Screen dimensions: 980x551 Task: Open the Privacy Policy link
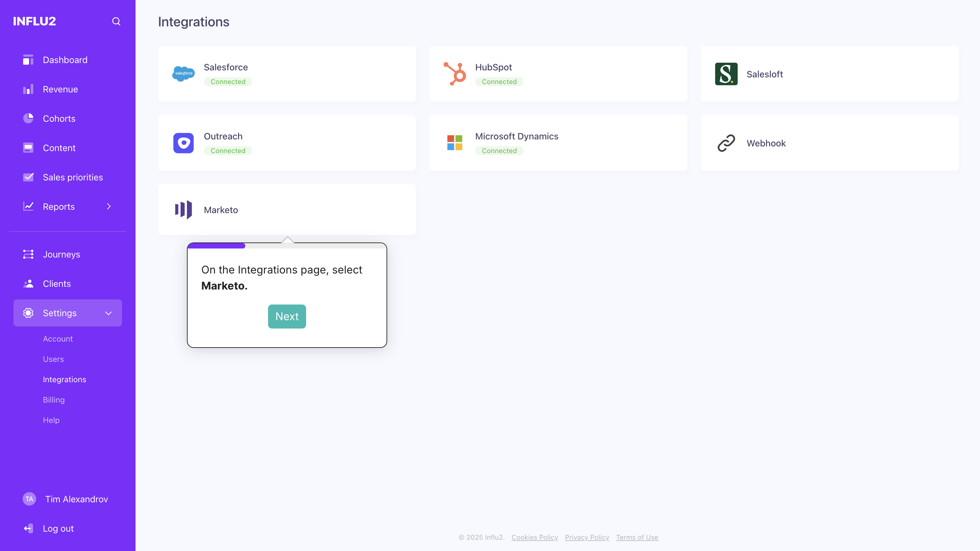pyautogui.click(x=586, y=537)
